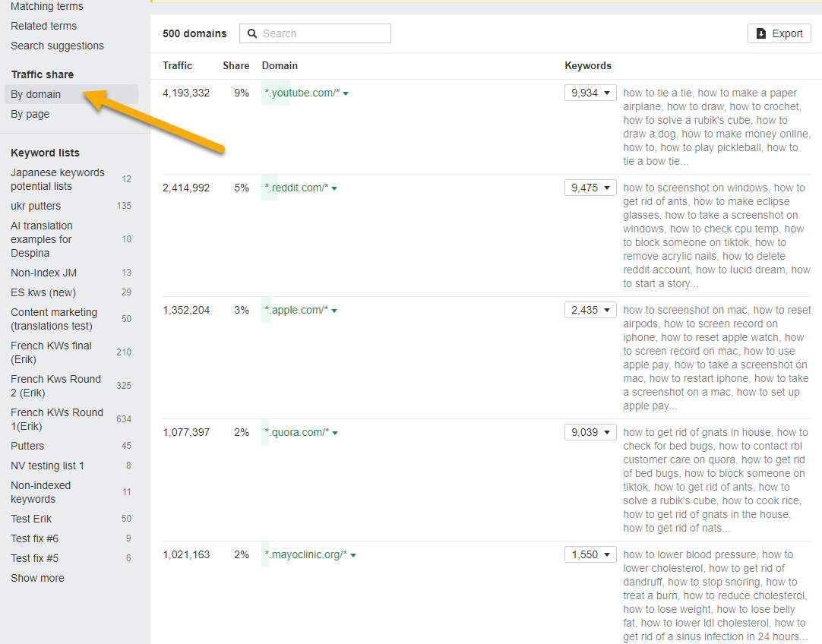Image resolution: width=822 pixels, height=644 pixels.
Task: Open the quora.com domain dropdown arrow
Action: pos(336,433)
